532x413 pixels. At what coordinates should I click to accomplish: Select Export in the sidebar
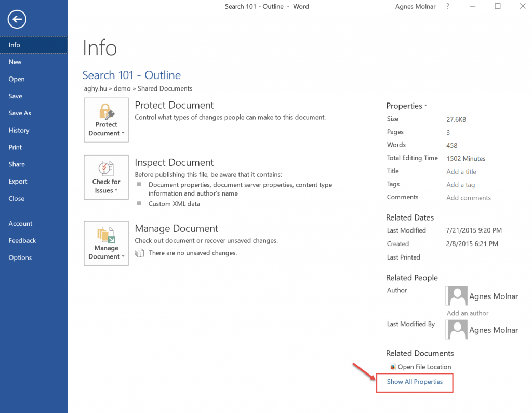pos(34,182)
